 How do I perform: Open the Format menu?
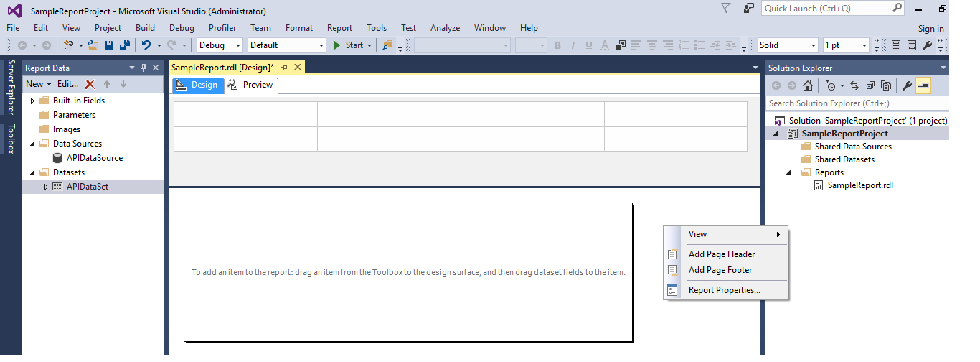click(299, 28)
